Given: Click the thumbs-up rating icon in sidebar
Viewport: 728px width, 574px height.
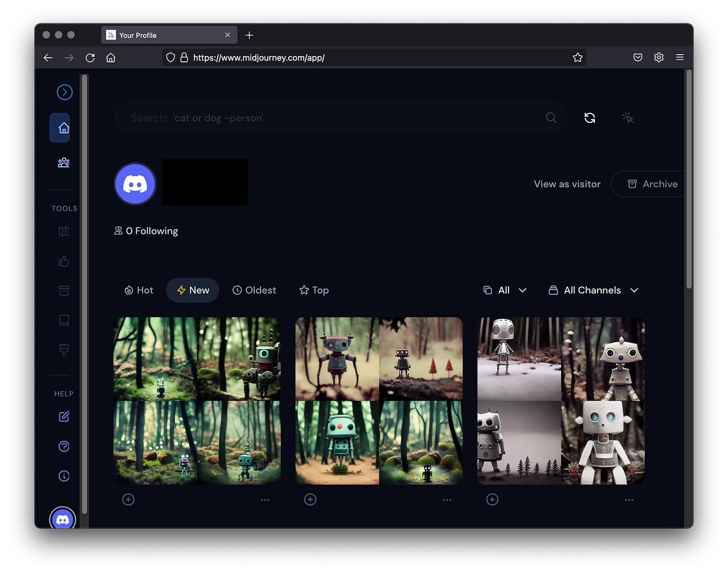Looking at the screenshot, I should click(63, 261).
